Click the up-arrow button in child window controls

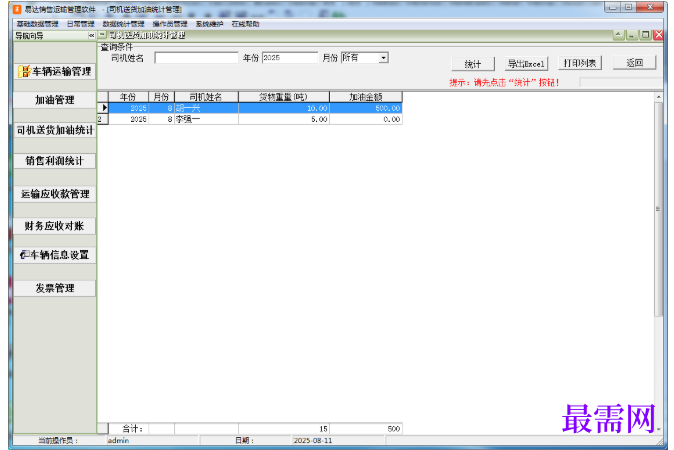(618, 35)
